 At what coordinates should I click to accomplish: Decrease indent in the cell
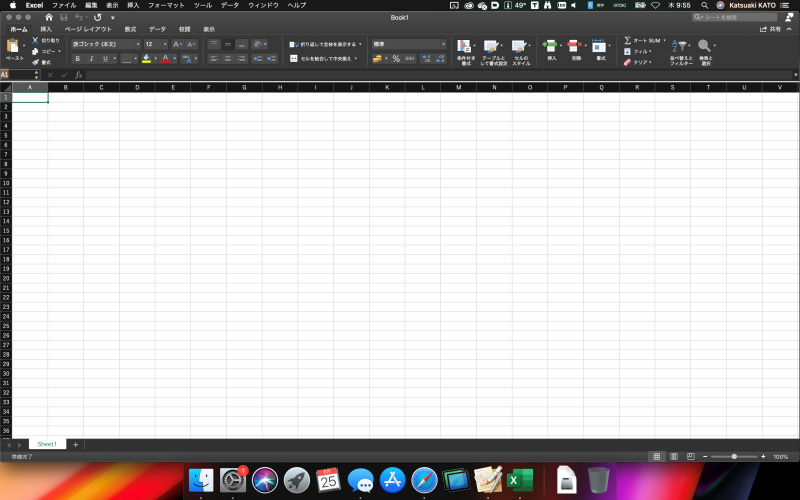[258, 59]
